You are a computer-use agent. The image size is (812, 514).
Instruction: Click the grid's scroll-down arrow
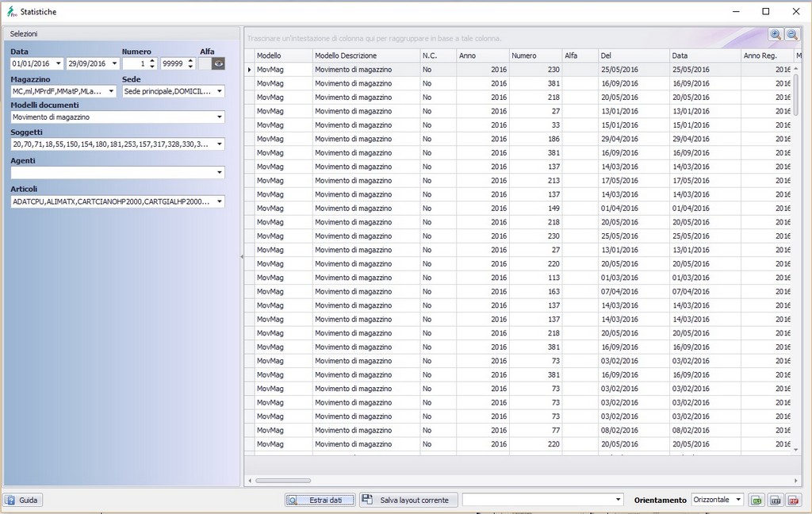tap(796, 450)
